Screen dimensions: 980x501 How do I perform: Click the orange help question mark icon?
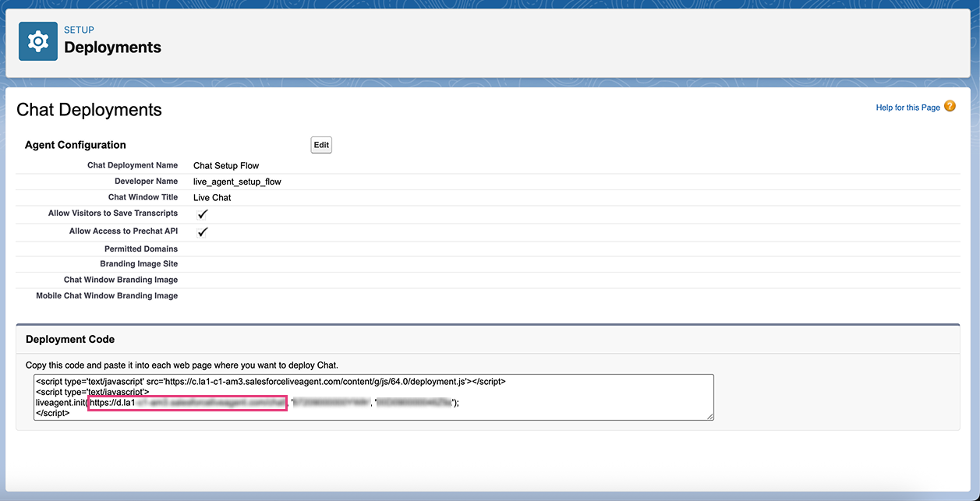pyautogui.click(x=950, y=107)
